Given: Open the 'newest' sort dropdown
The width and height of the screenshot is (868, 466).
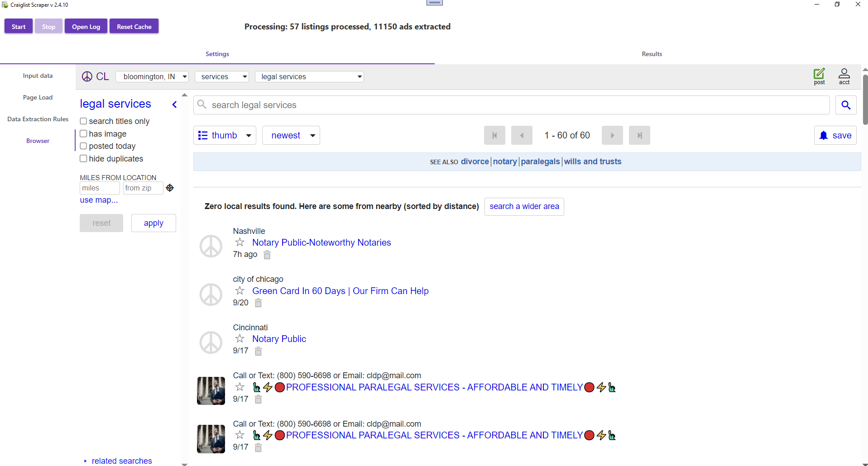Looking at the screenshot, I should click(291, 135).
